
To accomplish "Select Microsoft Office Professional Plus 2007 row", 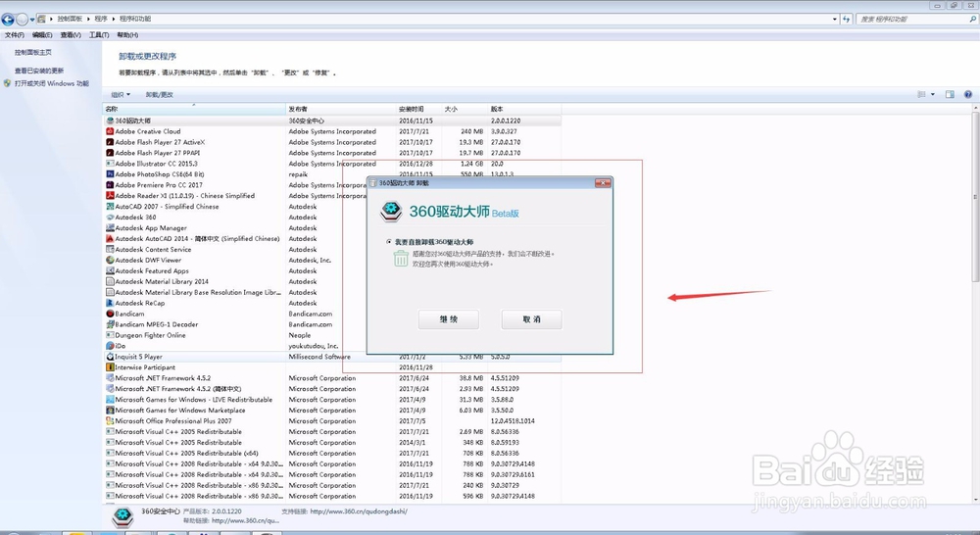I will [332, 420].
